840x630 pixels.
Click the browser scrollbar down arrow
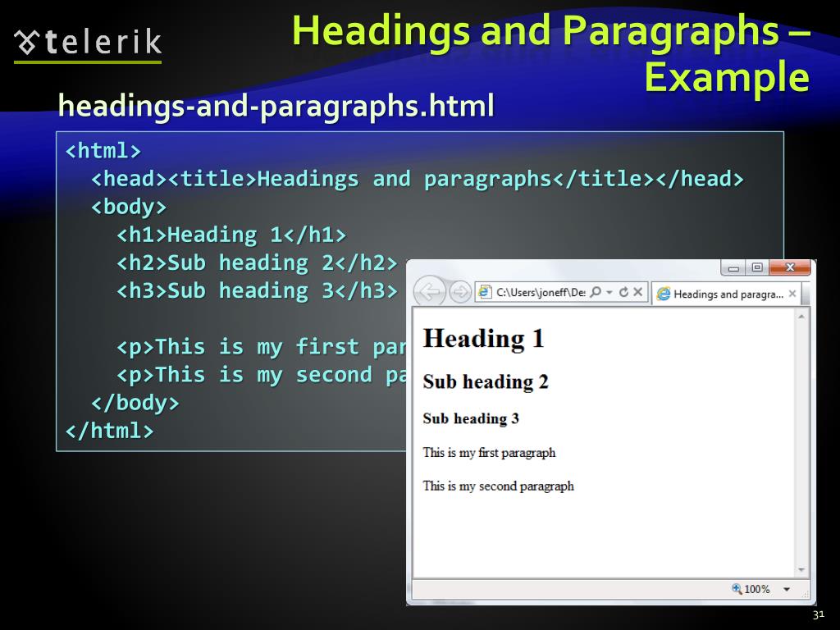801,569
